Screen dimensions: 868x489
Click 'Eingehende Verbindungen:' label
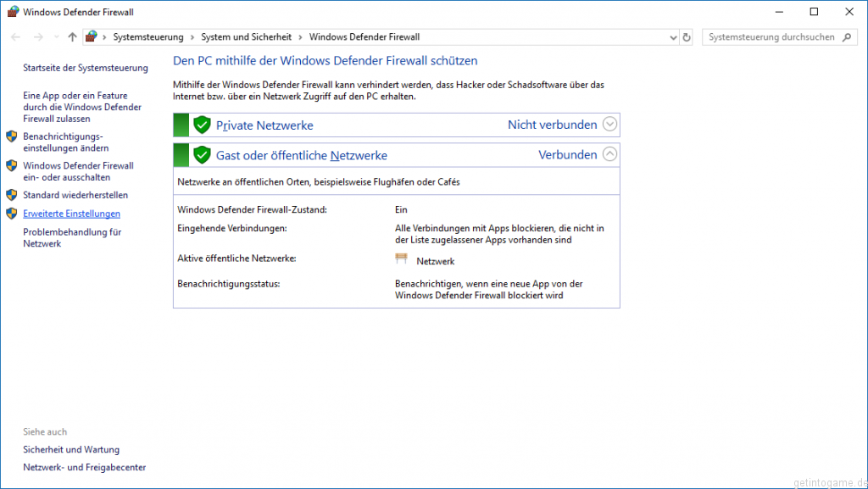[232, 228]
